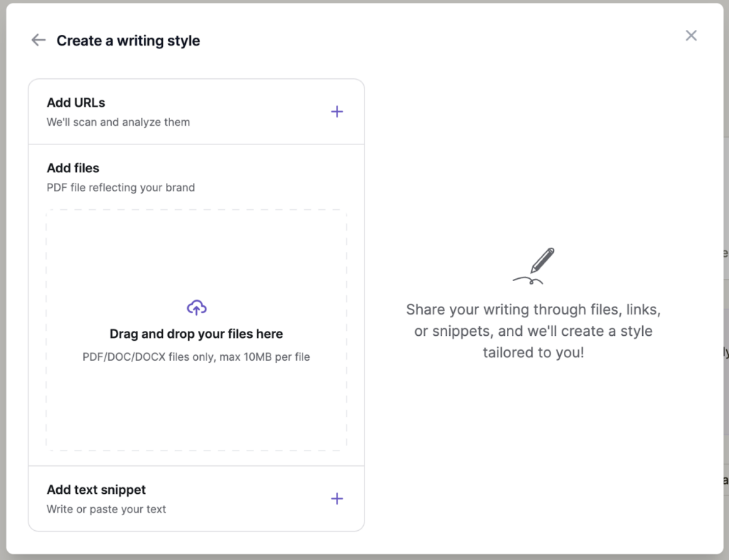Click 'PDF file reflecting your brand' text
This screenshot has height=560, width=729.
[120, 188]
